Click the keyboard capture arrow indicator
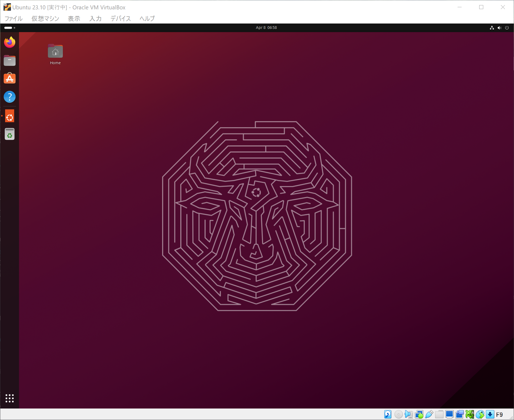This screenshot has width=514, height=420. pyautogui.click(x=490, y=414)
